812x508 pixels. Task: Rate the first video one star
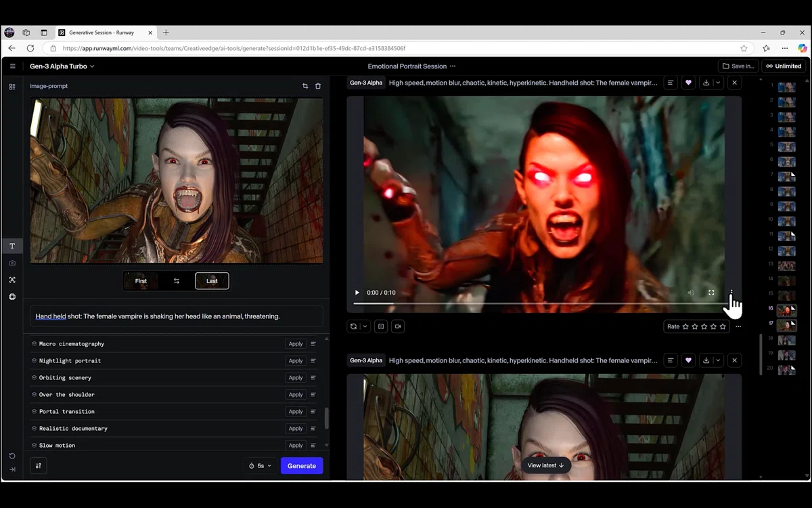pyautogui.click(x=685, y=326)
